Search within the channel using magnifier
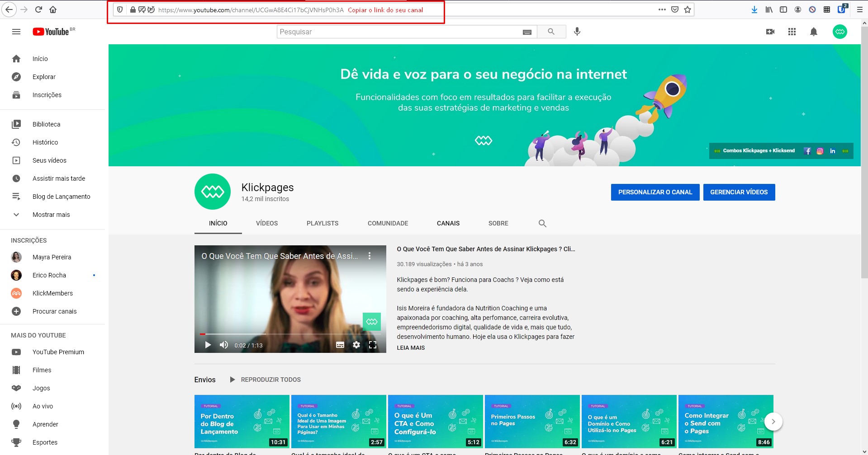Screen dimensions: 868x455 (542, 223)
